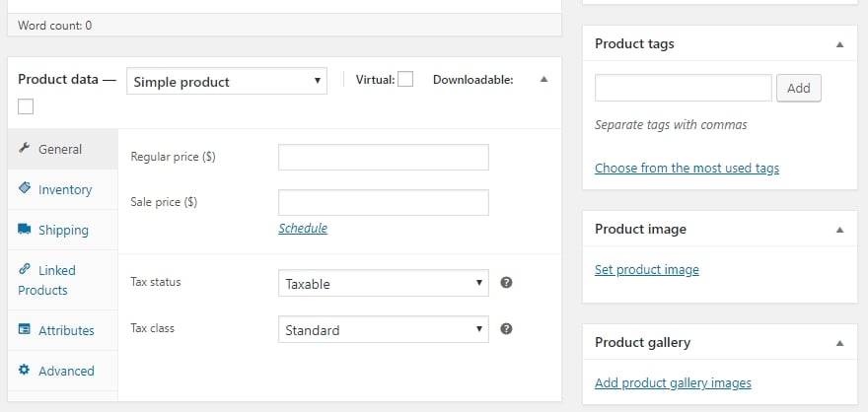Click the Linked Products chain icon
This screenshot has width=868, height=412.
tap(25, 269)
